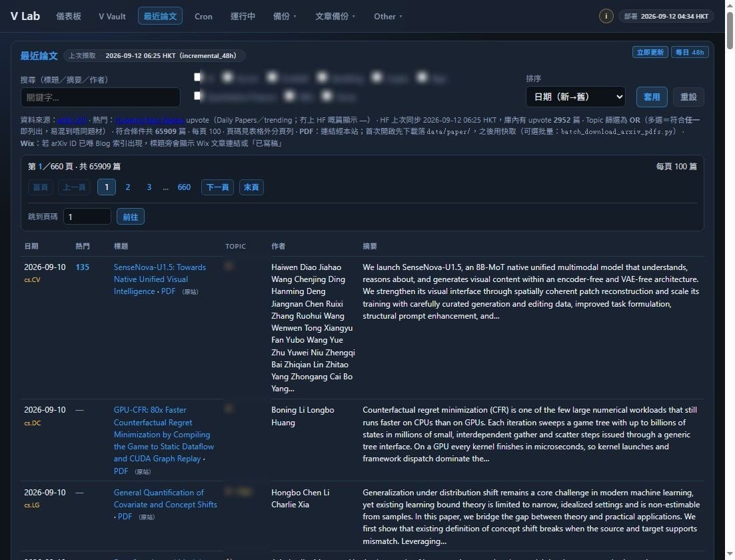Open the 運行中 tab
The width and height of the screenshot is (735, 560).
click(x=243, y=16)
